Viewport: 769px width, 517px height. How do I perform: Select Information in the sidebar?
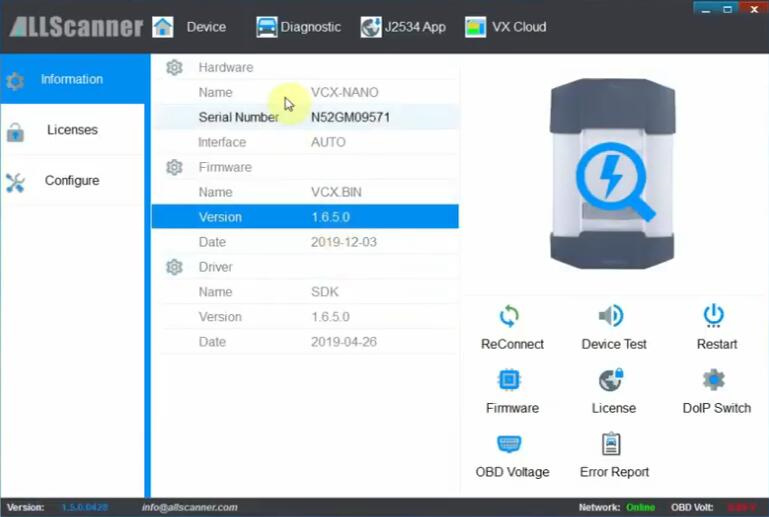(75, 79)
